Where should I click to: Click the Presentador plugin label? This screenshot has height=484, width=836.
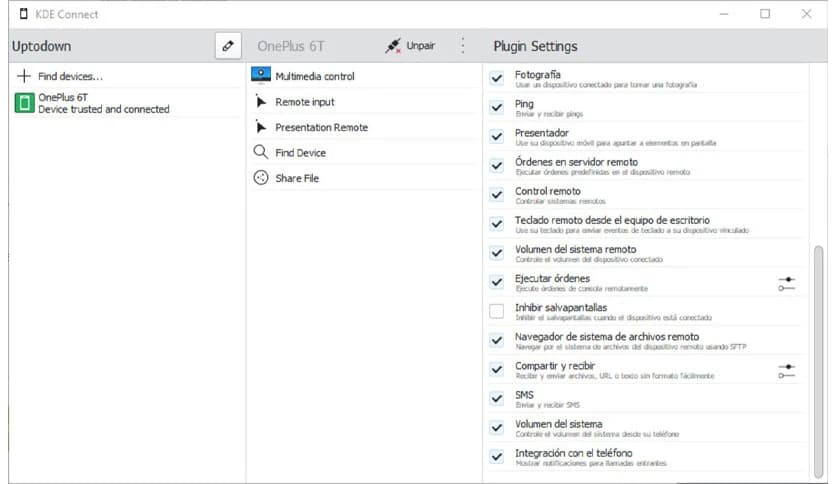pyautogui.click(x=542, y=133)
